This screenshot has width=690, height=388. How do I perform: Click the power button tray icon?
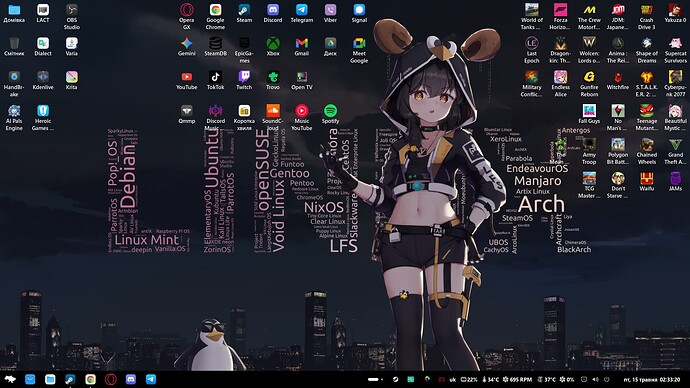tap(606, 379)
